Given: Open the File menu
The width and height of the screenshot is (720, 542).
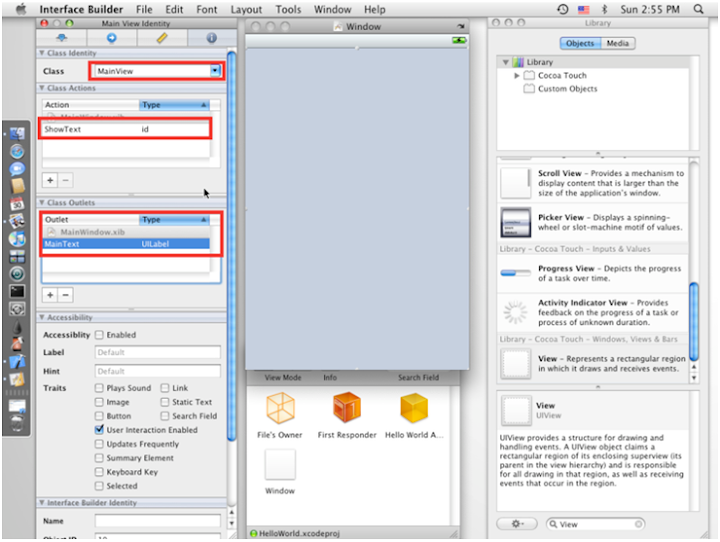Looking at the screenshot, I should [144, 9].
